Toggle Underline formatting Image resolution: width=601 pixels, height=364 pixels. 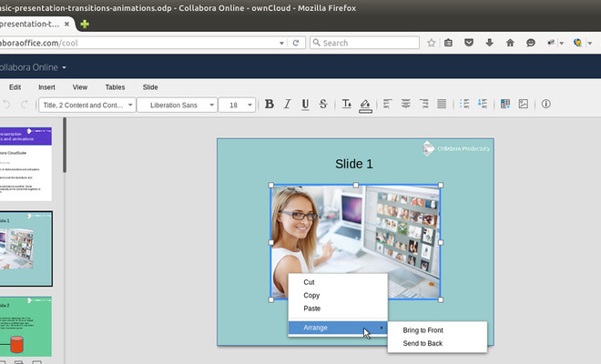[305, 105]
